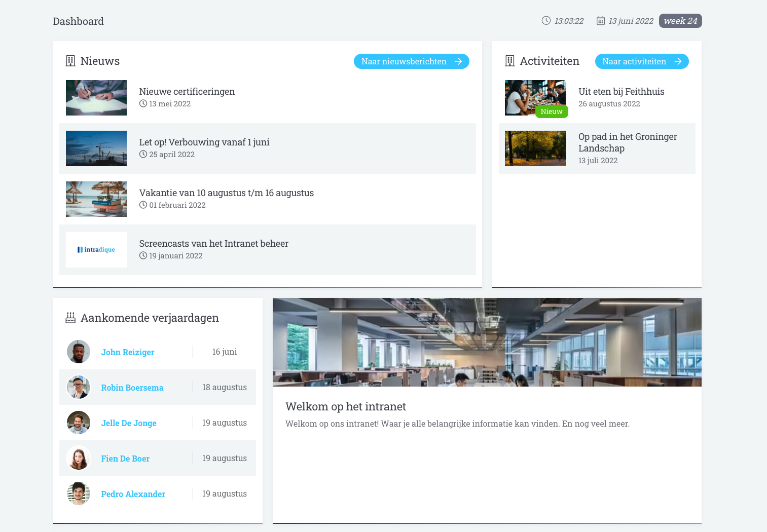Screen dimensions: 767x532
Task: Click the Welkom op het intranet heading
Action: pyautogui.click(x=346, y=406)
